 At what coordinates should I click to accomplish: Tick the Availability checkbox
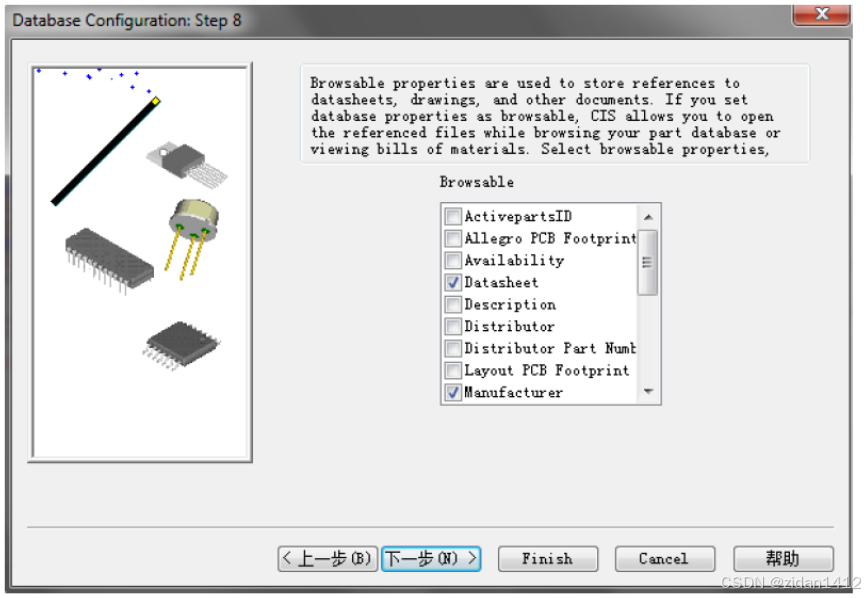(x=453, y=260)
